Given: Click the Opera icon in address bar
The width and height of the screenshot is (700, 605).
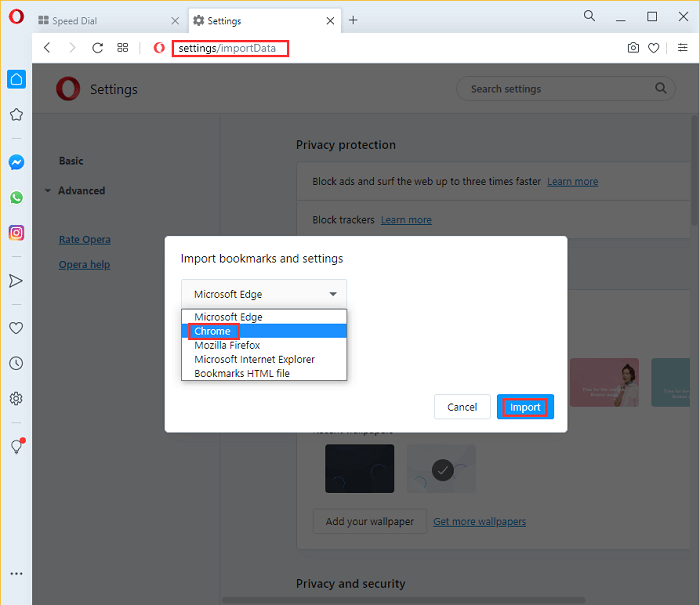Looking at the screenshot, I should [x=159, y=48].
